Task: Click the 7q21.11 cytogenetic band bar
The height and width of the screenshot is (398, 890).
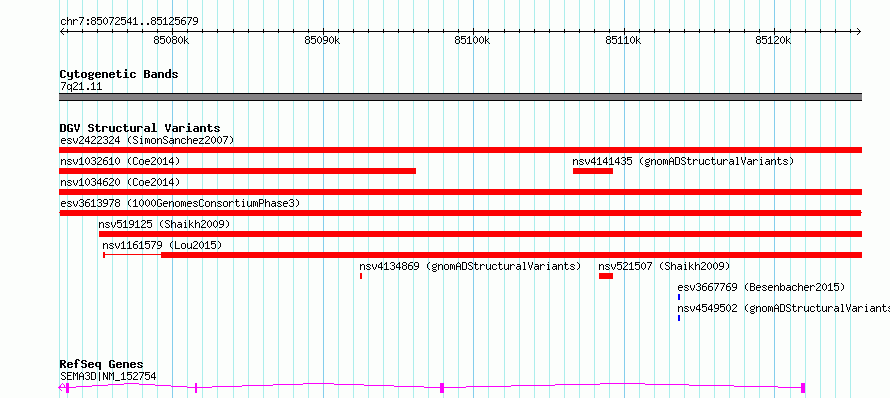Action: 460,97
